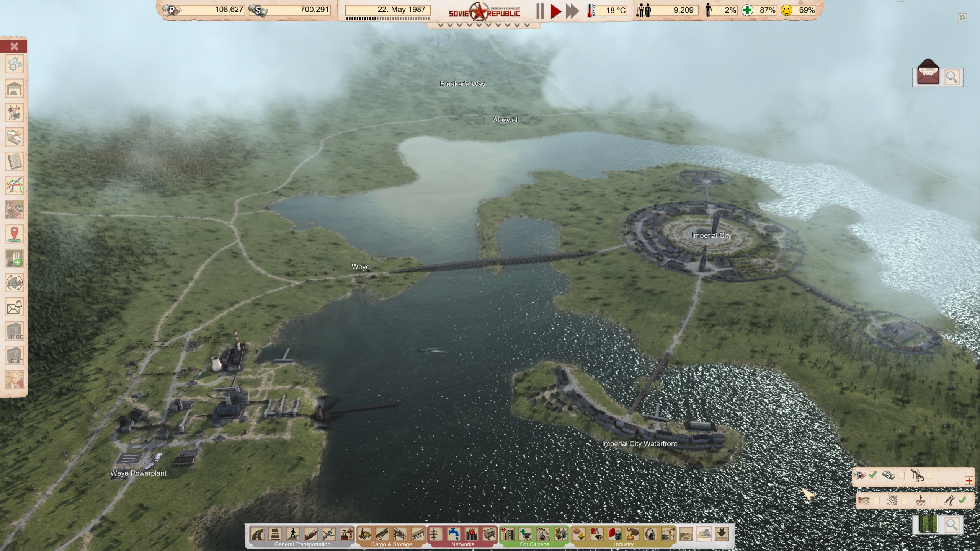Click the building with green plus icon
Image resolution: width=980 pixels, height=551 pixels.
click(14, 258)
